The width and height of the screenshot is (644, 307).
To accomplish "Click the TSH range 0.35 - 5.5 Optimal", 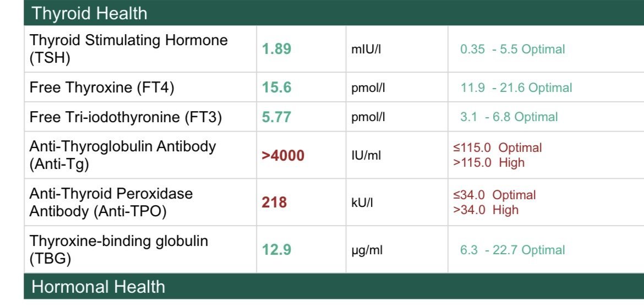I will 512,50.
